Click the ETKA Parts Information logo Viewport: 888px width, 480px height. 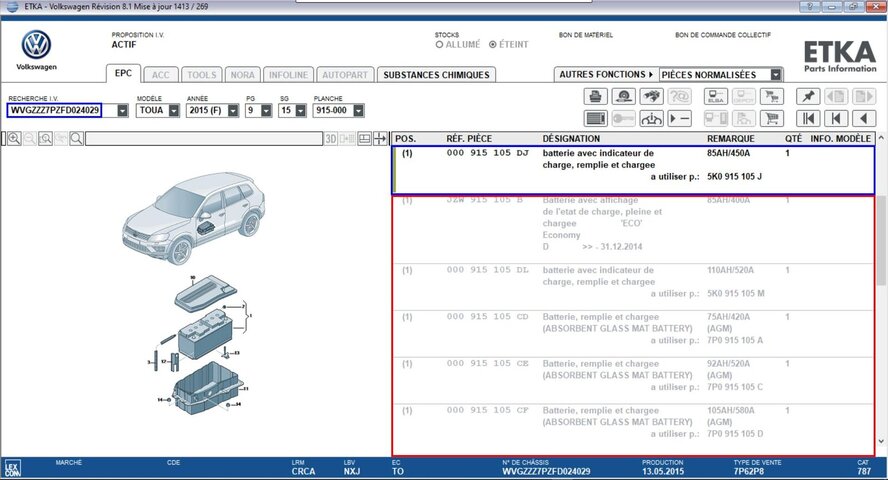click(840, 57)
